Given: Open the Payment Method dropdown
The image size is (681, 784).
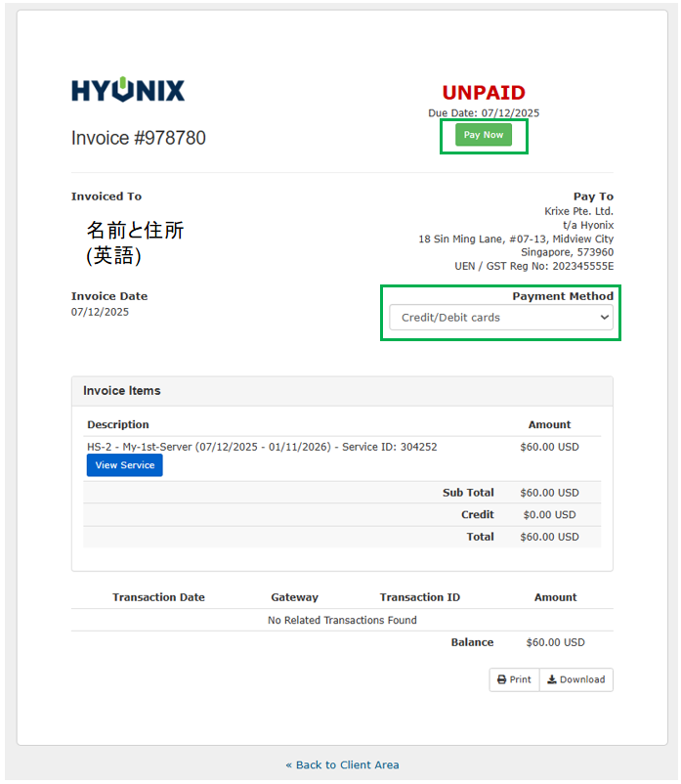Looking at the screenshot, I should pyautogui.click(x=500, y=318).
